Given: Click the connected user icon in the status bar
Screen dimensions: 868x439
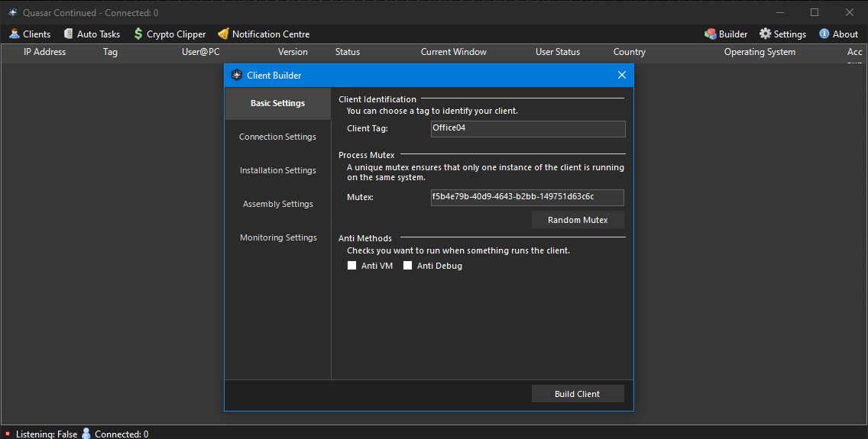Looking at the screenshot, I should point(86,434).
